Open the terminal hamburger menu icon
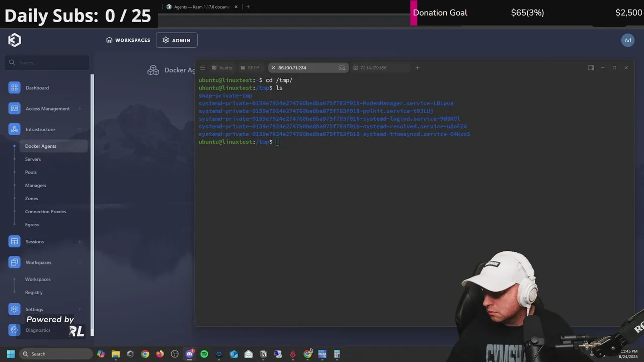This screenshot has height=362, width=644. (x=202, y=68)
